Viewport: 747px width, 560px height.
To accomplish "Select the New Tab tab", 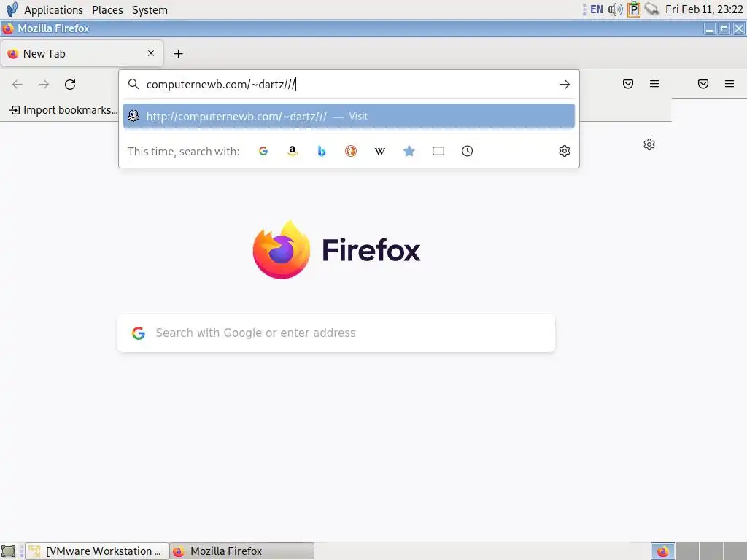I will (82, 53).
